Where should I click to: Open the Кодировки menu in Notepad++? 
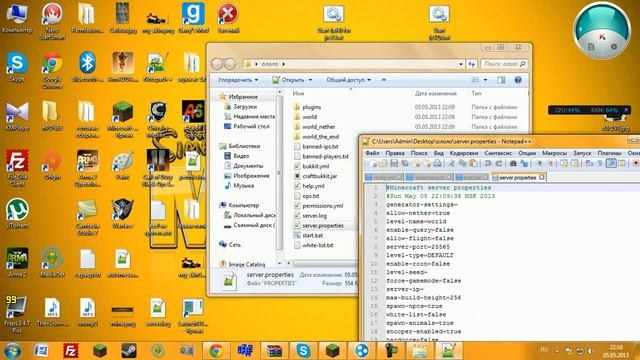(x=464, y=153)
